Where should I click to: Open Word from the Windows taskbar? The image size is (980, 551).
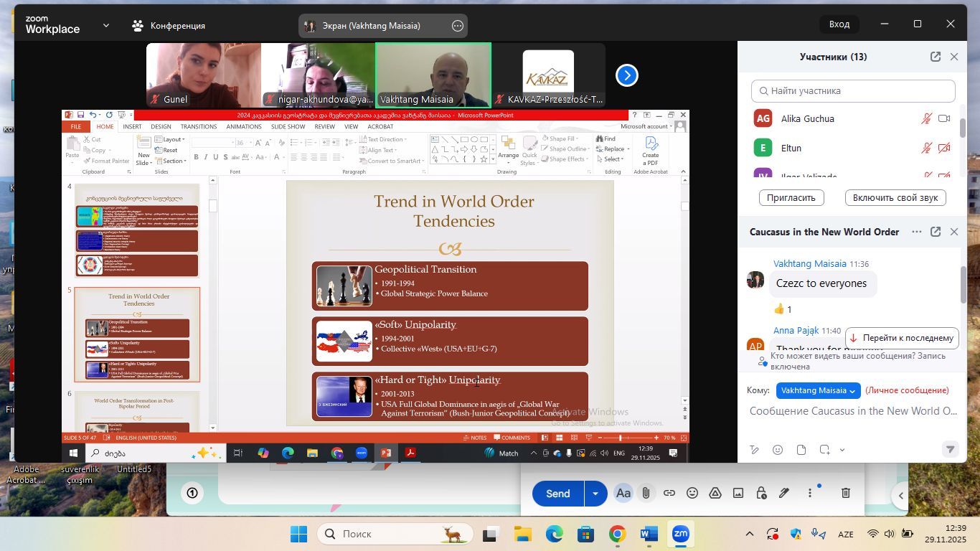click(649, 534)
